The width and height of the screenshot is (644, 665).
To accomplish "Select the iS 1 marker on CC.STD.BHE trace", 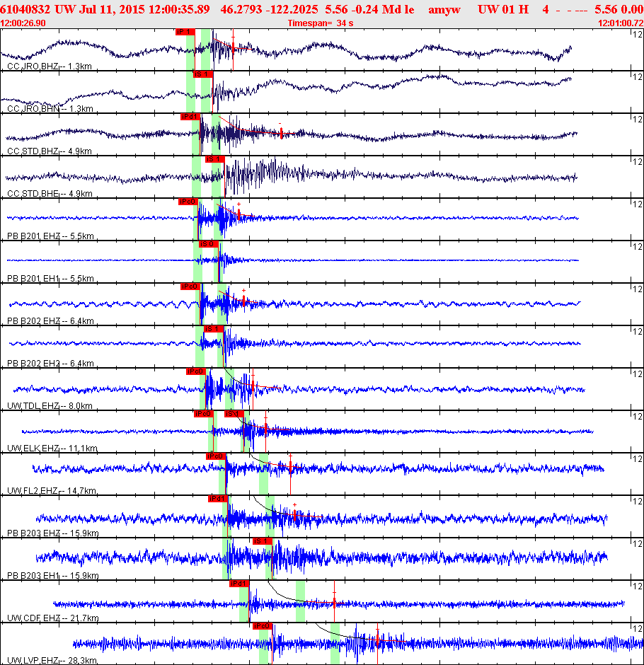I will (214, 159).
